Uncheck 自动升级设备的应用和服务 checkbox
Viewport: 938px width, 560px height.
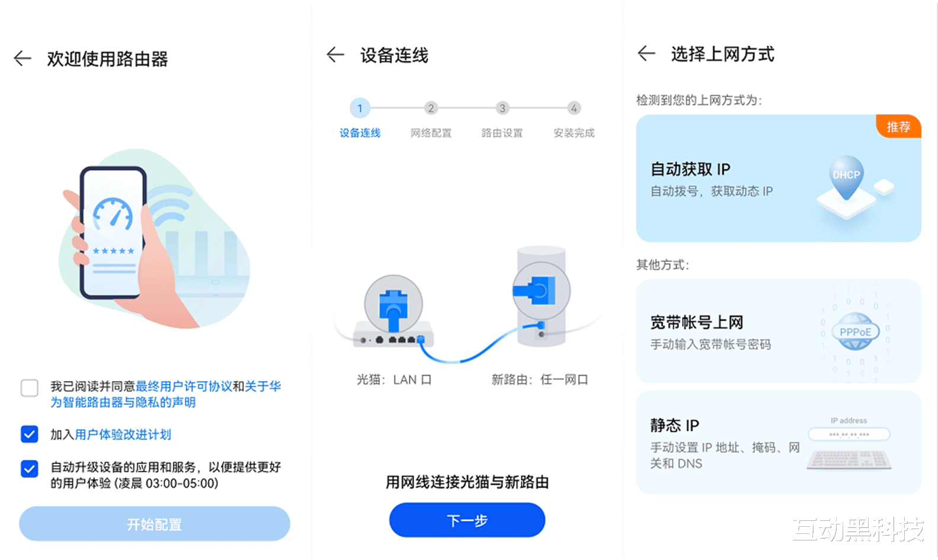pyautogui.click(x=30, y=469)
